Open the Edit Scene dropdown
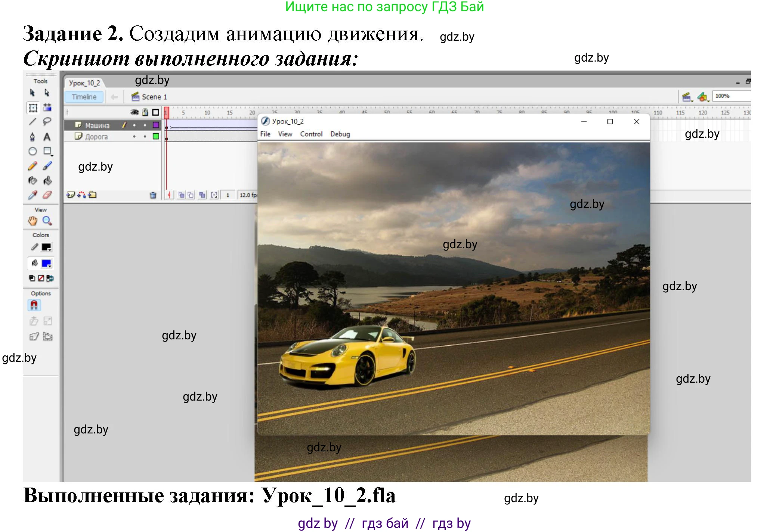The height and width of the screenshot is (532, 770). [687, 97]
